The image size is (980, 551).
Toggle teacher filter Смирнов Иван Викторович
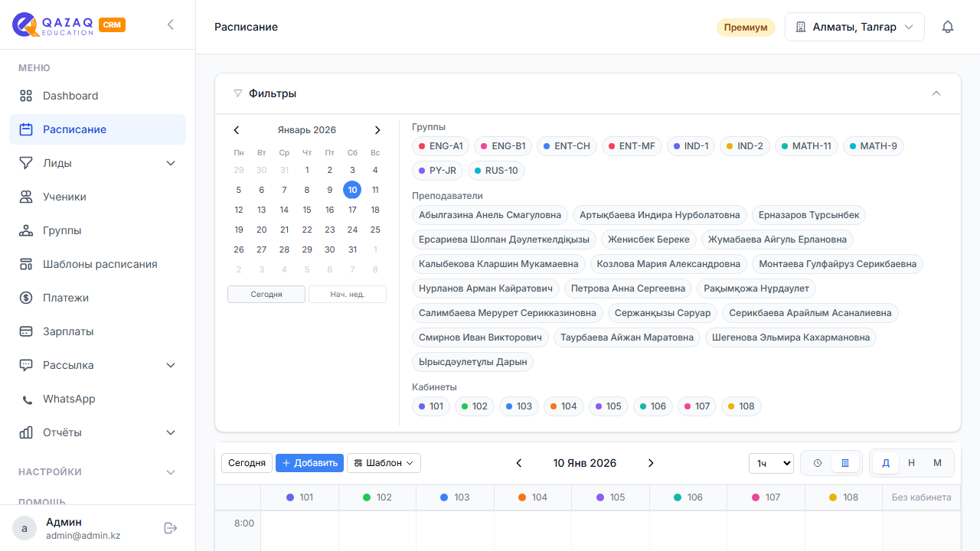click(481, 337)
